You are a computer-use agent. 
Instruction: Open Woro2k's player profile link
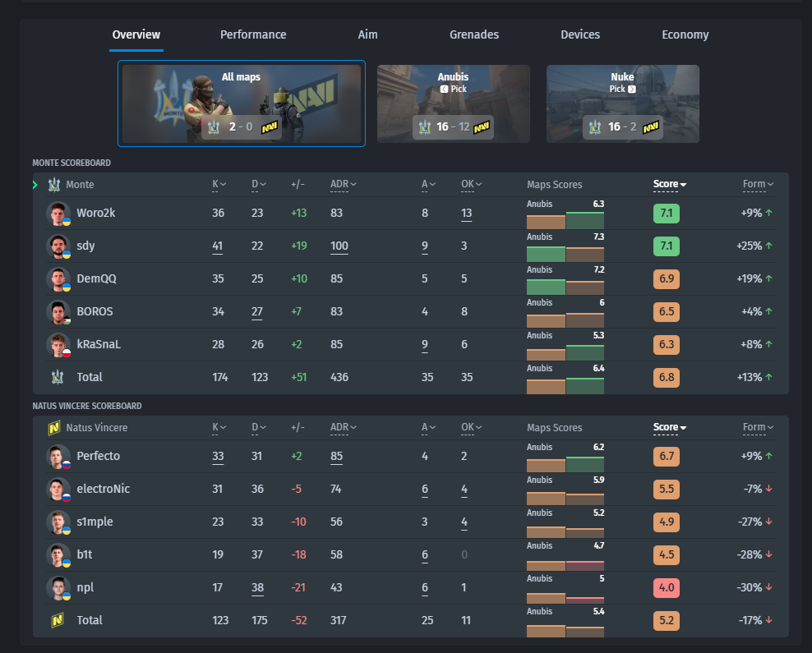96,214
